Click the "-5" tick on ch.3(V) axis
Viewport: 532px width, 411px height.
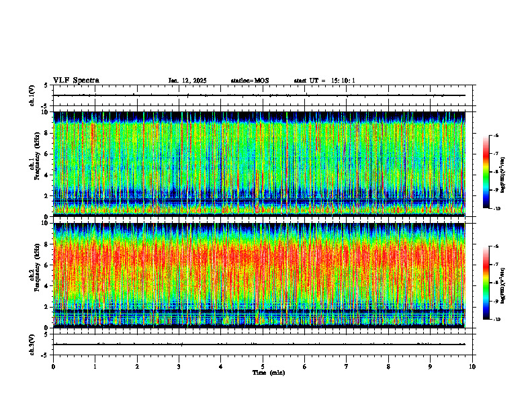pyautogui.click(x=44, y=355)
